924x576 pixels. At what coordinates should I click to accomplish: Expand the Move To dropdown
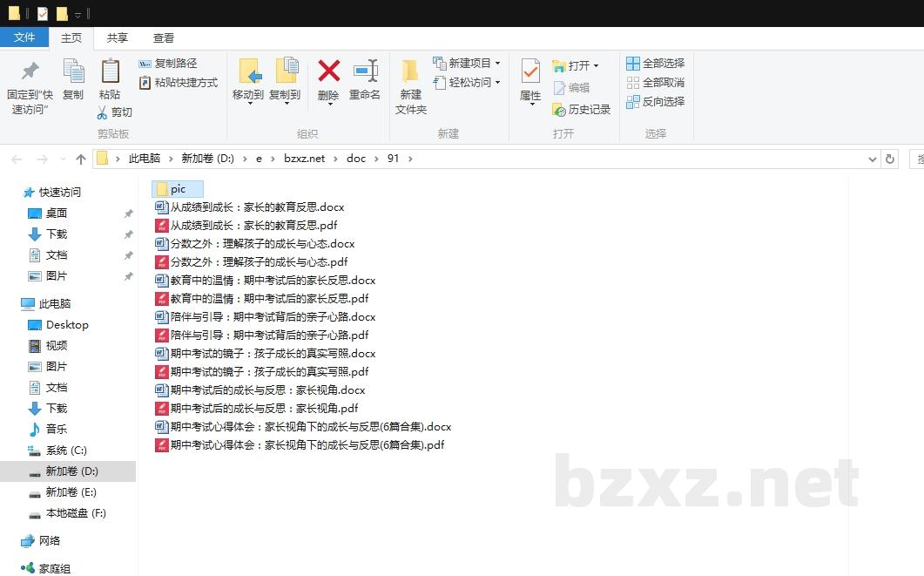click(x=249, y=103)
